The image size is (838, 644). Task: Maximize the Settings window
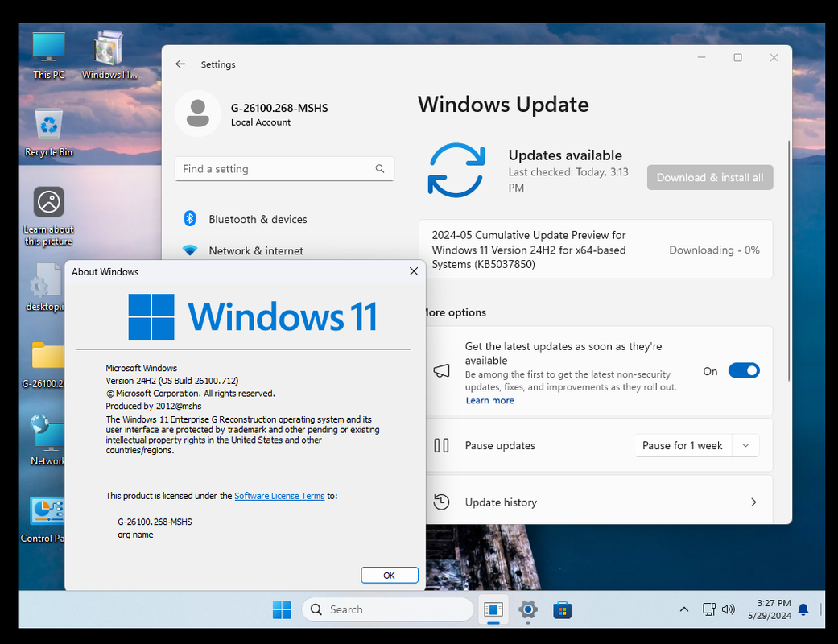(x=737, y=58)
